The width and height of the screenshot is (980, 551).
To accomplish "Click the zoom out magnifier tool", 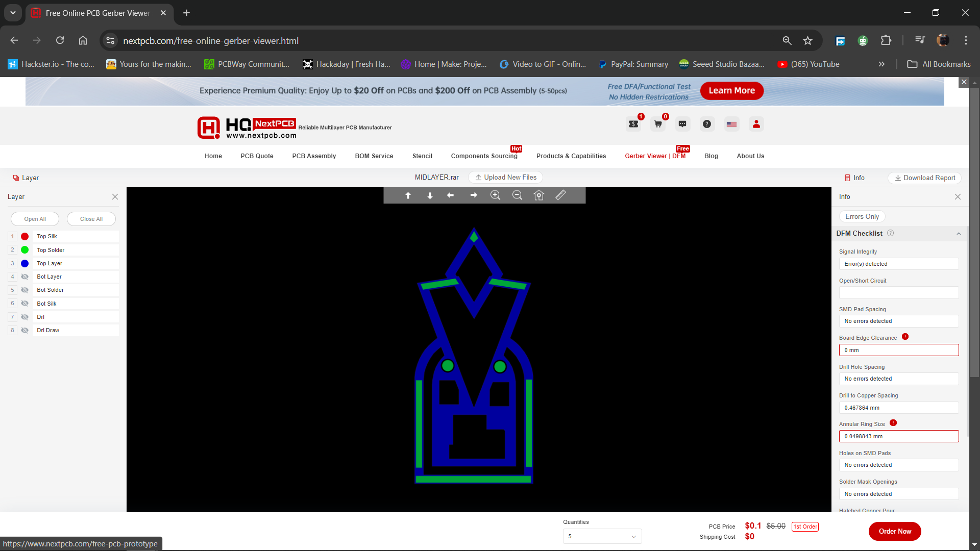I will (517, 195).
